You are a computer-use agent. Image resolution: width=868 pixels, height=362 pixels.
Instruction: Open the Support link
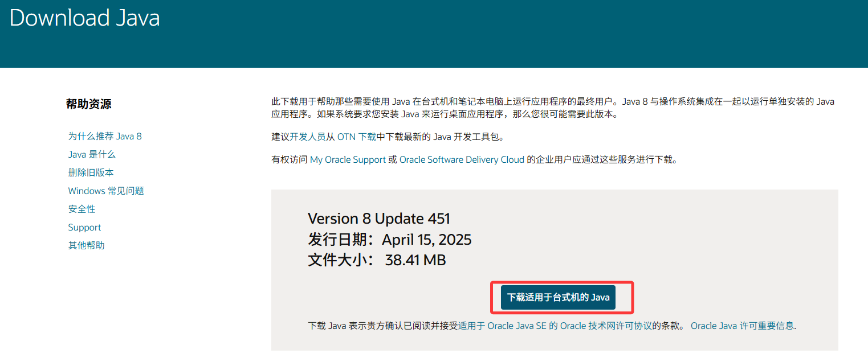84,227
